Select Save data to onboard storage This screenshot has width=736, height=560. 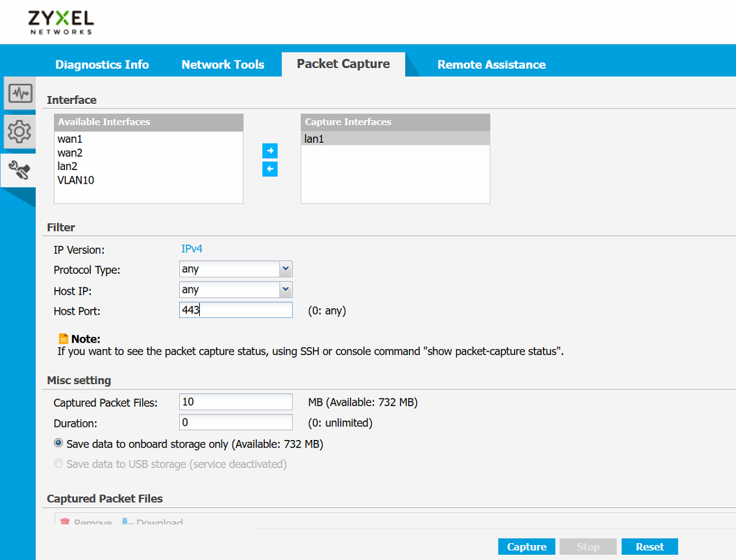[x=59, y=444]
